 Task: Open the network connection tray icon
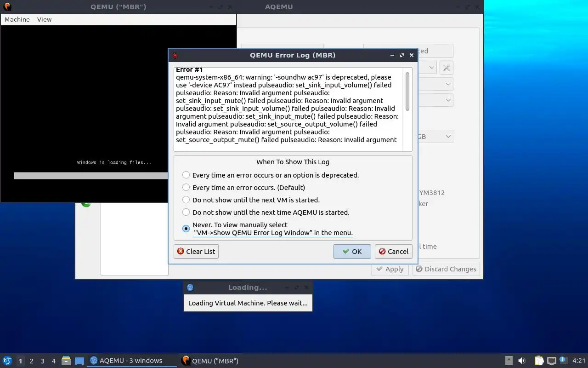[x=552, y=361]
